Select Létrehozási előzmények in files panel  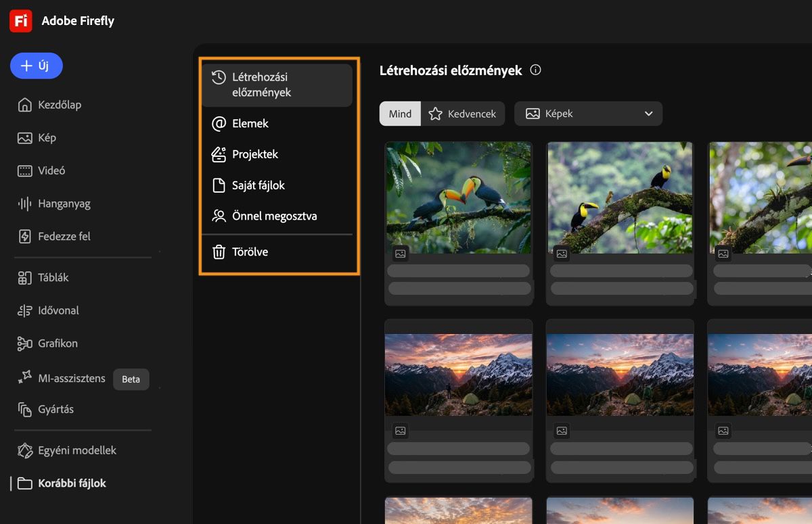coord(277,85)
